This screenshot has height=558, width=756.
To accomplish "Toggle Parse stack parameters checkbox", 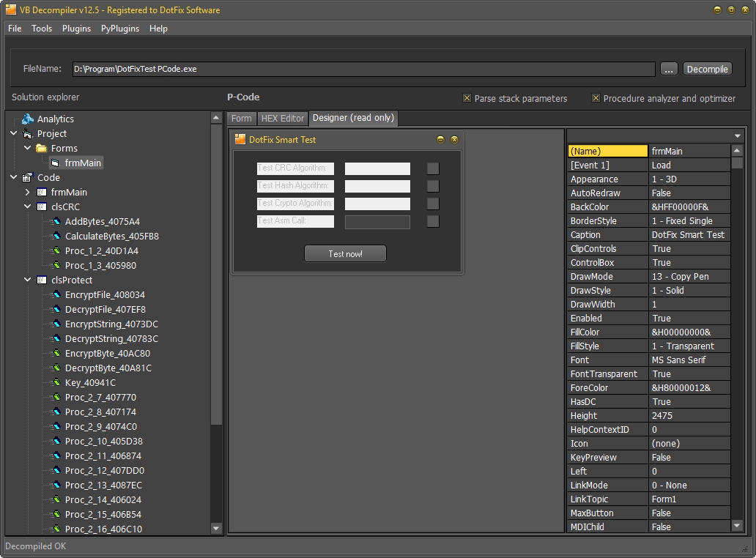I will [x=467, y=98].
